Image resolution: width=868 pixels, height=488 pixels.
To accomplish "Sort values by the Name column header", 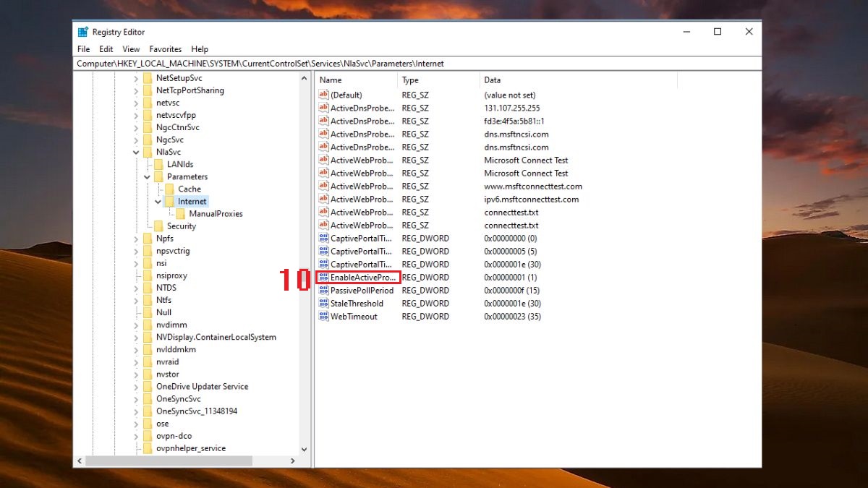I will (357, 80).
